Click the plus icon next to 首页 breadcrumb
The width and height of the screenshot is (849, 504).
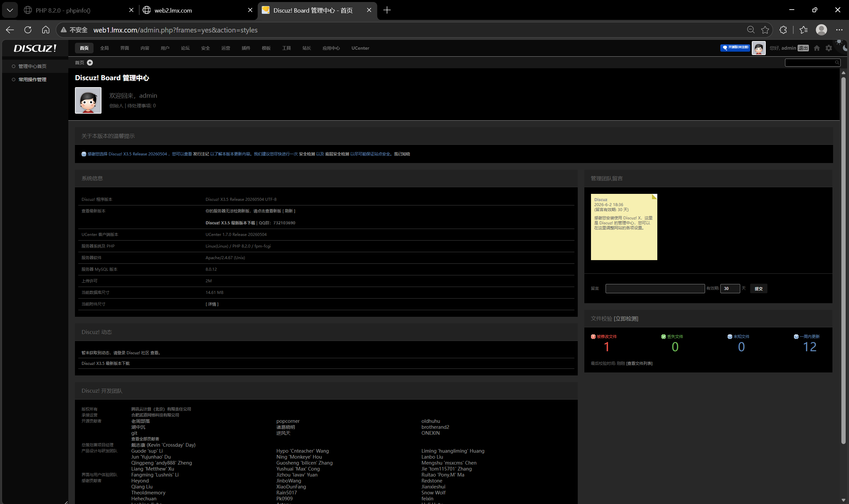[x=90, y=63]
